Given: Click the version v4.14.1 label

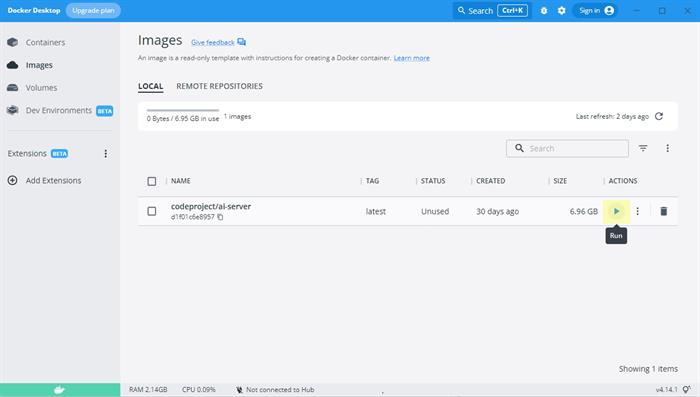Looking at the screenshot, I should (667, 390).
